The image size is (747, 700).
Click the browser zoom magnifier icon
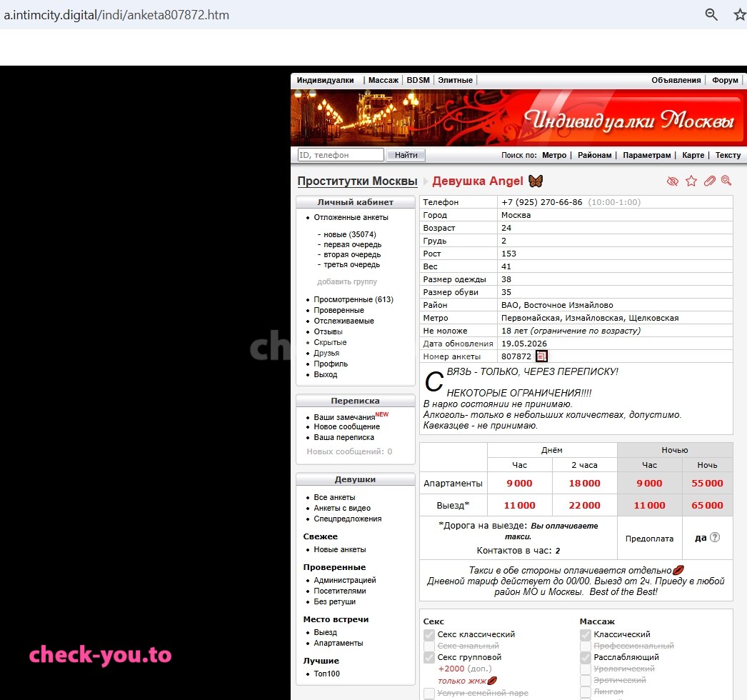coord(711,14)
